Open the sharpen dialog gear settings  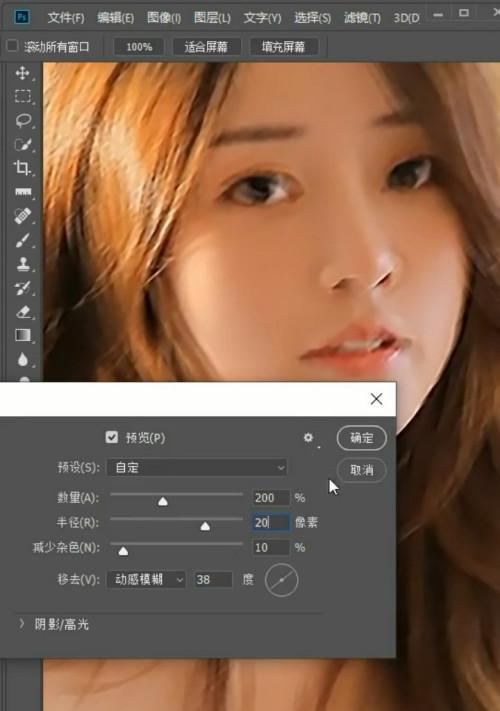[308, 438]
